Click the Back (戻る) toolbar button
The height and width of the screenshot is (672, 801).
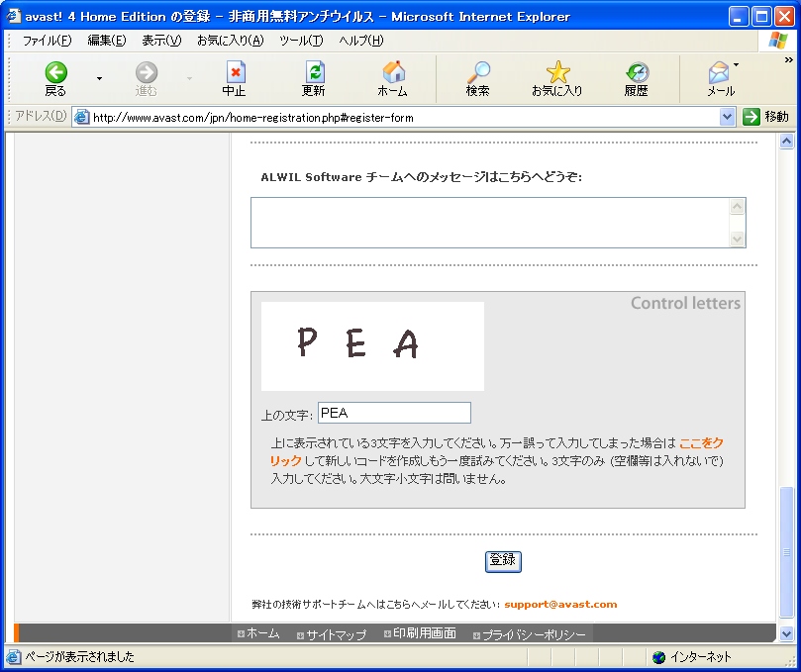pos(55,79)
